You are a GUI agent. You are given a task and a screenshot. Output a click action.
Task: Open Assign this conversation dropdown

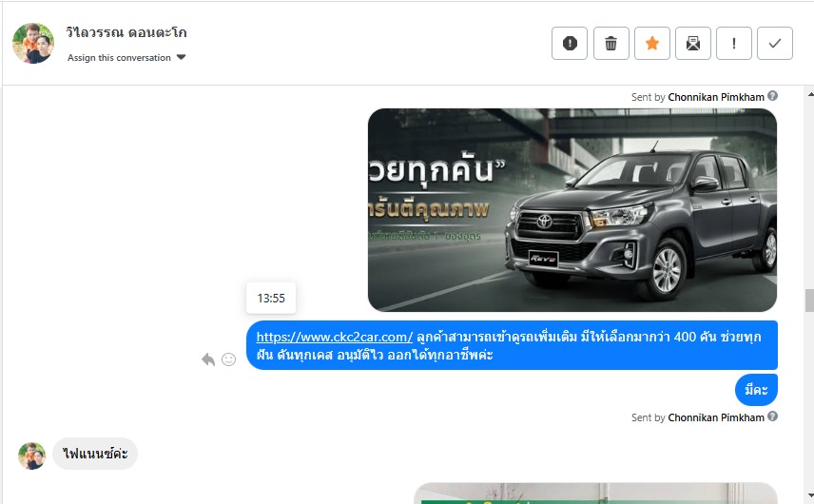(x=126, y=58)
